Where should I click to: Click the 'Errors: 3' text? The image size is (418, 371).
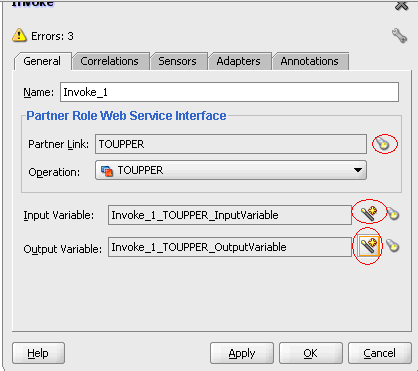(x=52, y=36)
